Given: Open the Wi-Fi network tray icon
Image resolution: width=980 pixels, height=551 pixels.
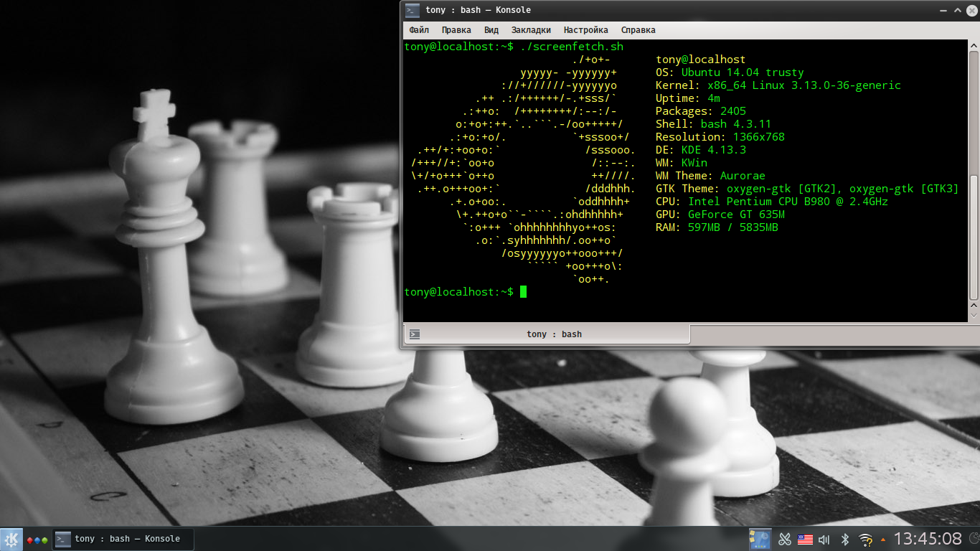Looking at the screenshot, I should pos(866,540).
